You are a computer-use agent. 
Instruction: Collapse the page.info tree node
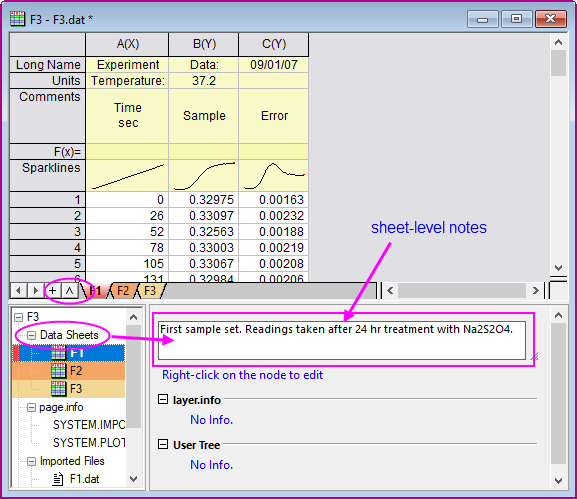tap(32, 407)
